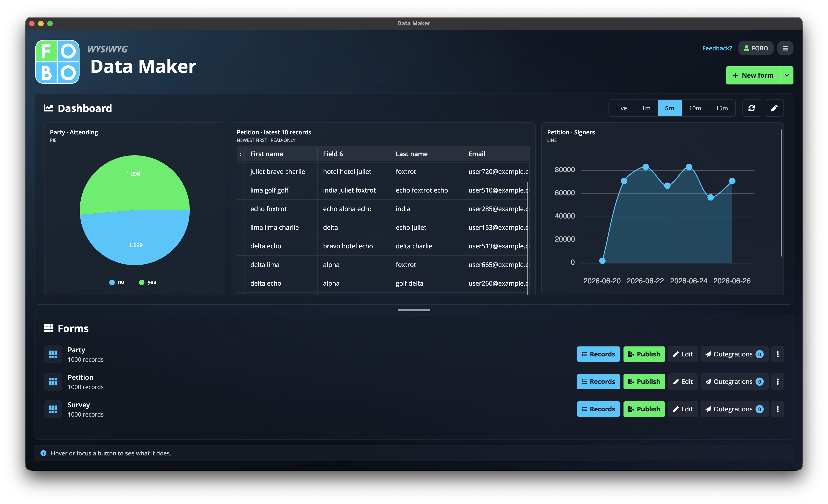This screenshot has height=504, width=828.
Task: Click the Petition form grid icon
Action: [x=53, y=382]
